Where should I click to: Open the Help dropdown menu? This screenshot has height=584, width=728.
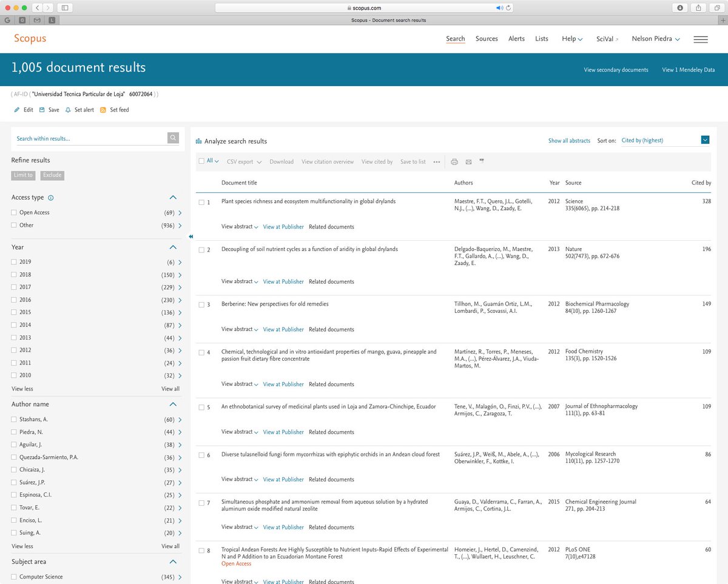pos(572,39)
